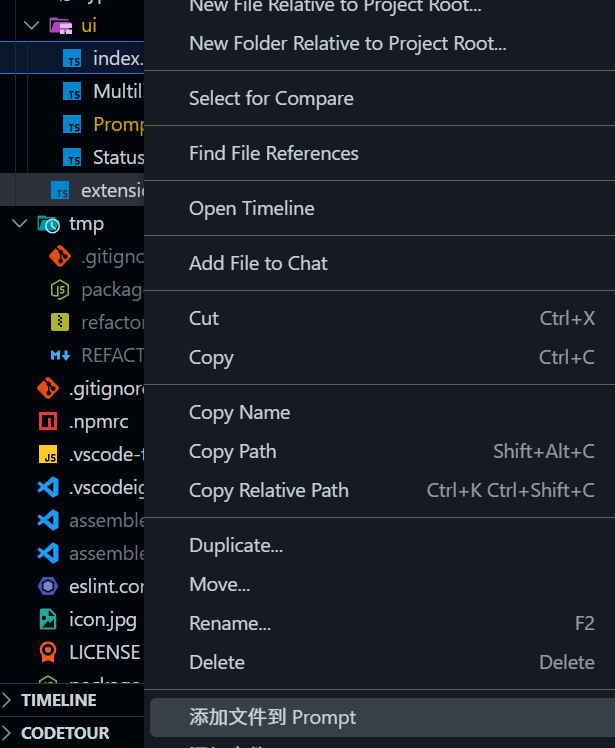Image resolution: width=615 pixels, height=748 pixels.
Task: Click the TypeScript icon beside index file
Action: click(73, 59)
